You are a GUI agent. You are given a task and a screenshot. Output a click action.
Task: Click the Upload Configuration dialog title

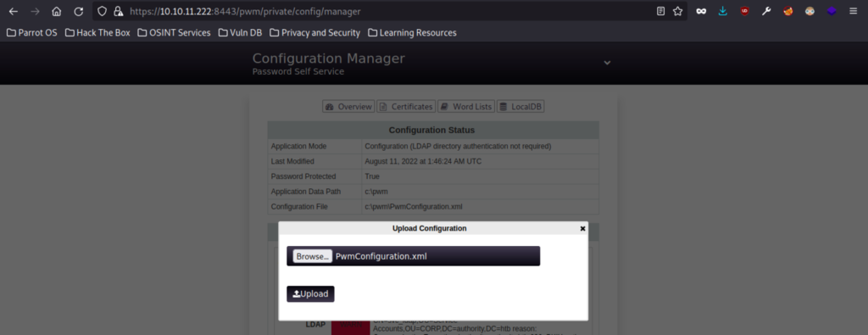430,228
